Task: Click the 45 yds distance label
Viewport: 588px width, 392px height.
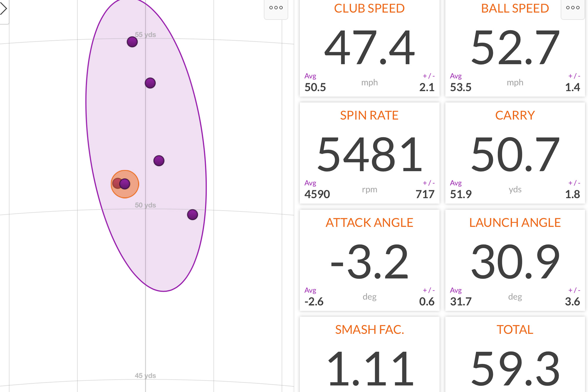Action: [145, 376]
